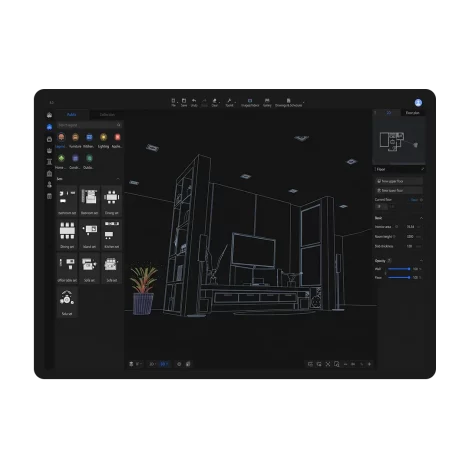Image resolution: width=469 pixels, height=469 pixels.
Task: Click New upper floor button
Action: (399, 181)
